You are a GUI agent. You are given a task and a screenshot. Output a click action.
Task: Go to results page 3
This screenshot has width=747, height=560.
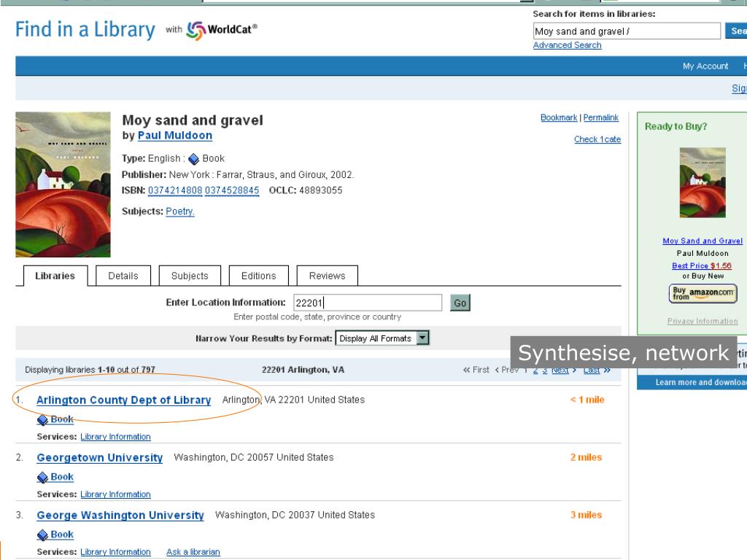544,370
